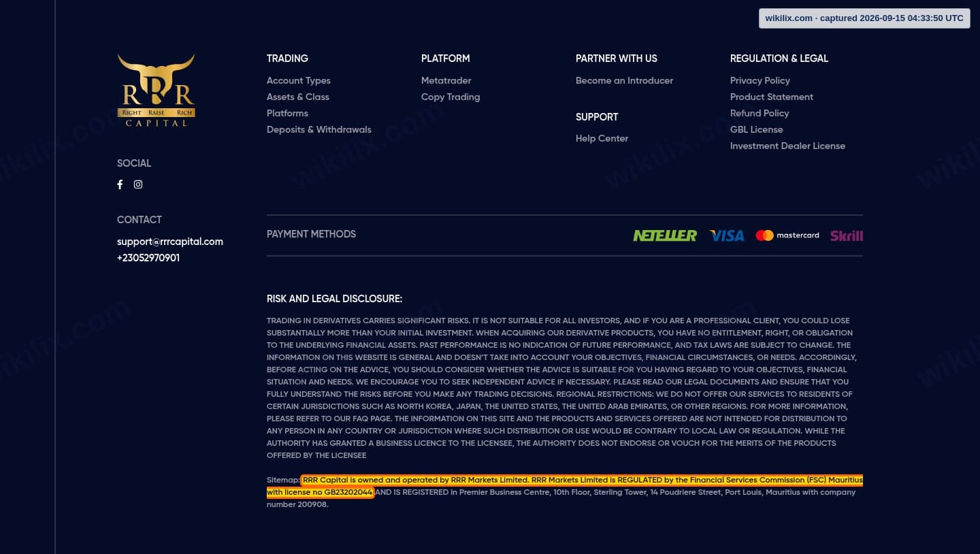Click the SUPPORT heading
Screen dimensions: 980x554
tap(597, 117)
